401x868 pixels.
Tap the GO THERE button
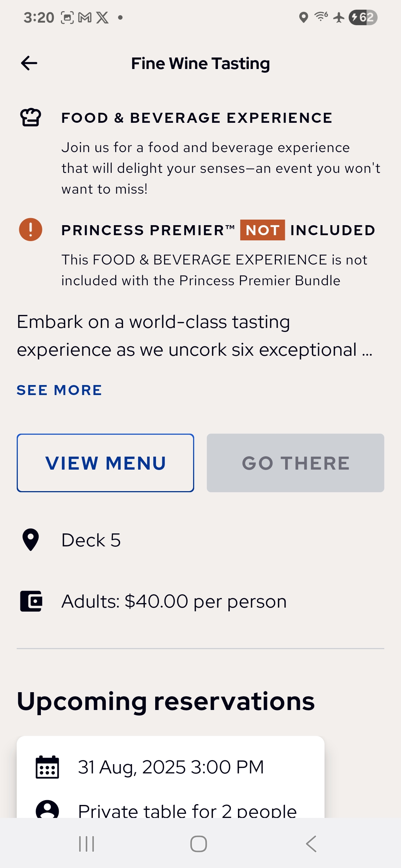(x=296, y=463)
